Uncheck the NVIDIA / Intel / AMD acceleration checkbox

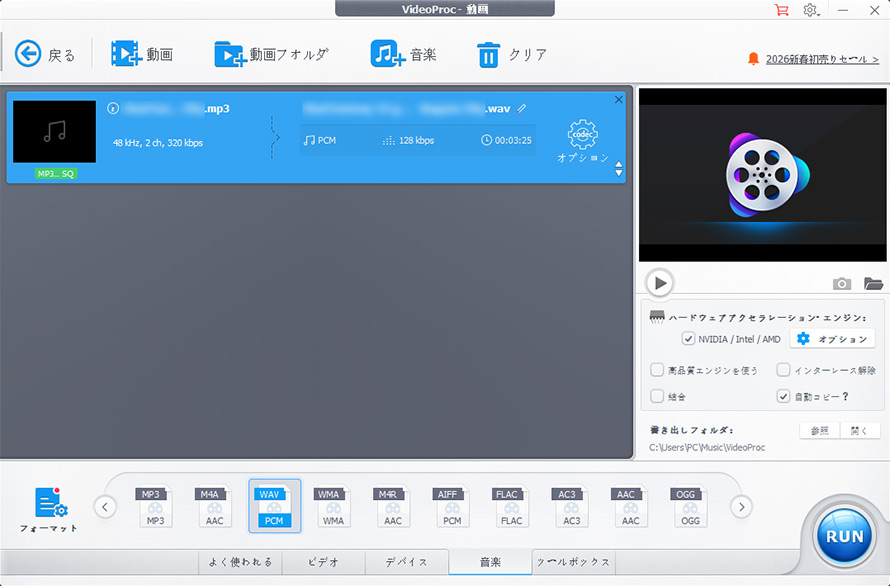(689, 339)
